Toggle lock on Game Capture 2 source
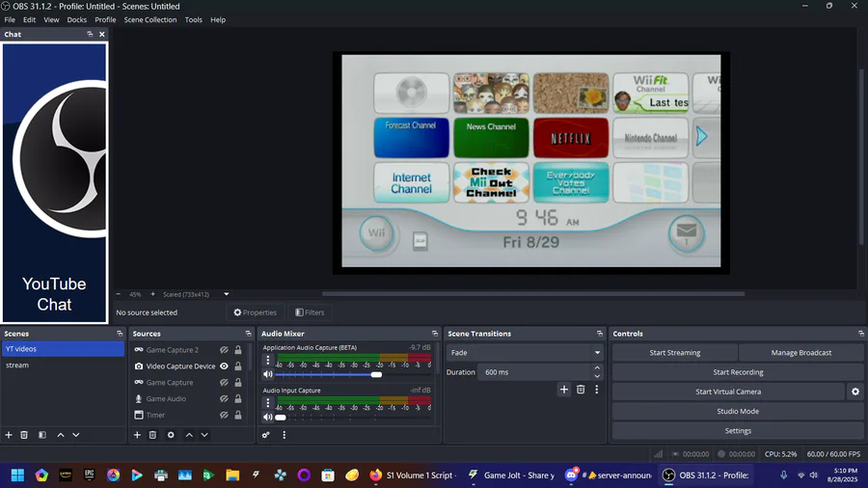Image resolution: width=868 pixels, height=488 pixels. [x=238, y=350]
